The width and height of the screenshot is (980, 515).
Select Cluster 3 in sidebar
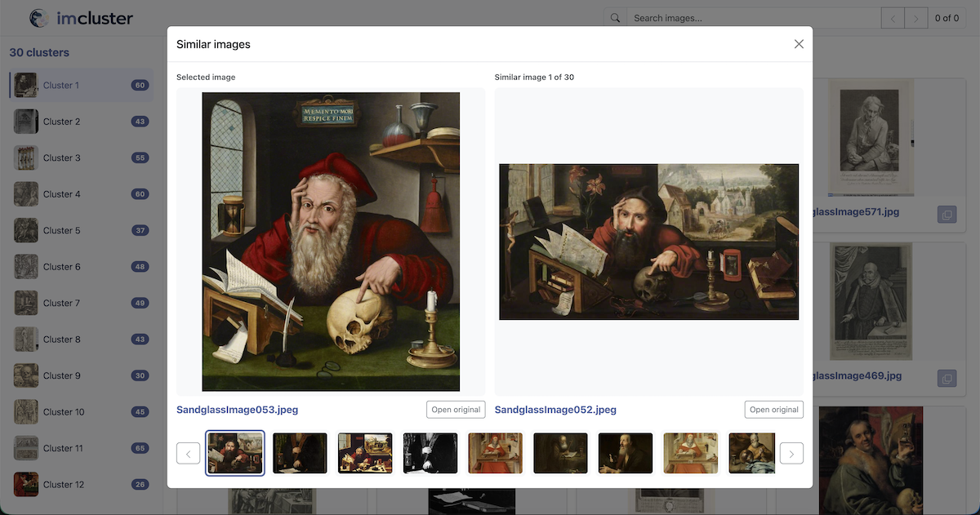pyautogui.click(x=81, y=158)
